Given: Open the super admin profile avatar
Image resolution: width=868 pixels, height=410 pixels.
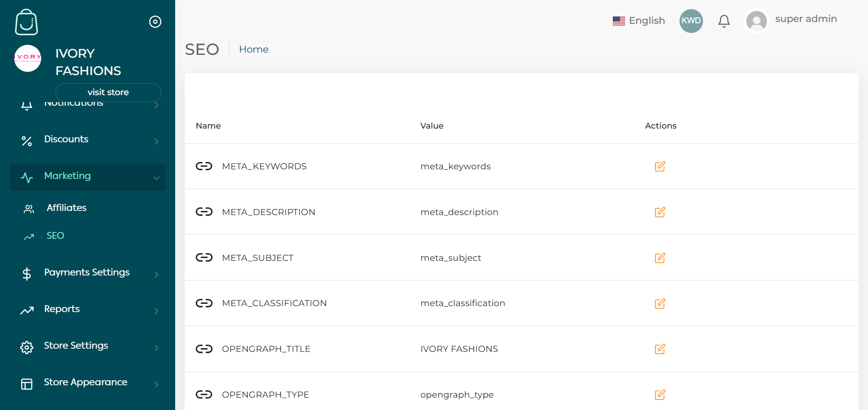Looking at the screenshot, I should pyautogui.click(x=756, y=21).
